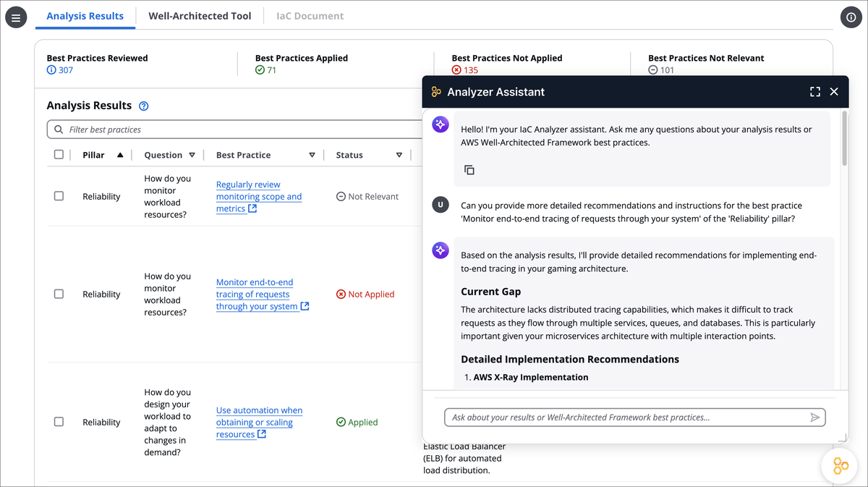The image size is (868, 487).
Task: Select the 'Monitor end-to-end tracing' row checkbox
Action: pyautogui.click(x=59, y=294)
